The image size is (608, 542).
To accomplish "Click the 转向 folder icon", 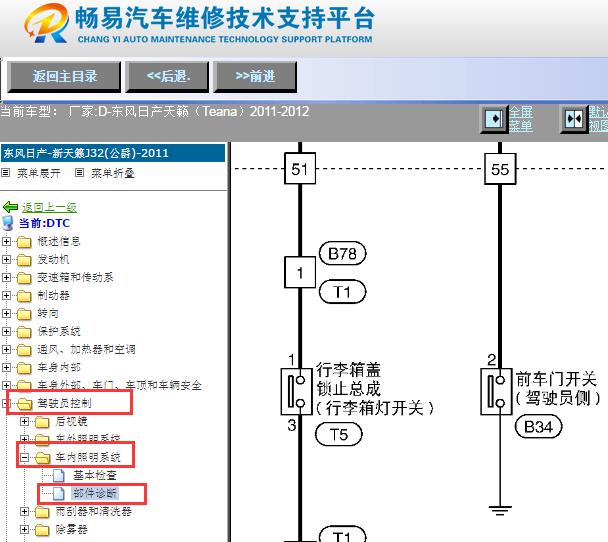I will pyautogui.click(x=24, y=314).
